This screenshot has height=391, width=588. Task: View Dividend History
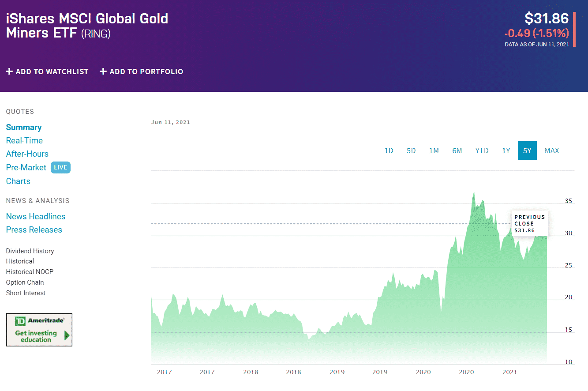tap(30, 251)
